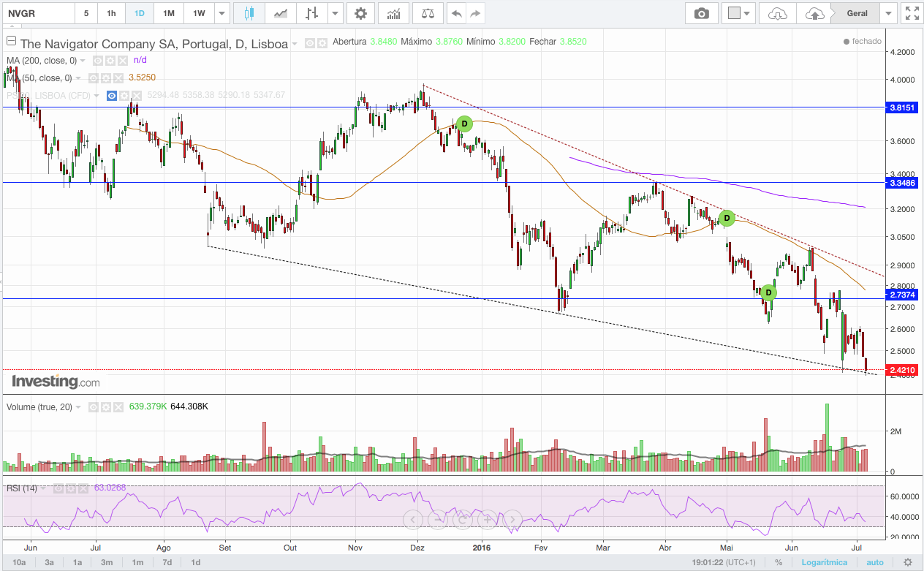The width and height of the screenshot is (924, 571).
Task: Set date range to 3m
Action: pyautogui.click(x=107, y=562)
